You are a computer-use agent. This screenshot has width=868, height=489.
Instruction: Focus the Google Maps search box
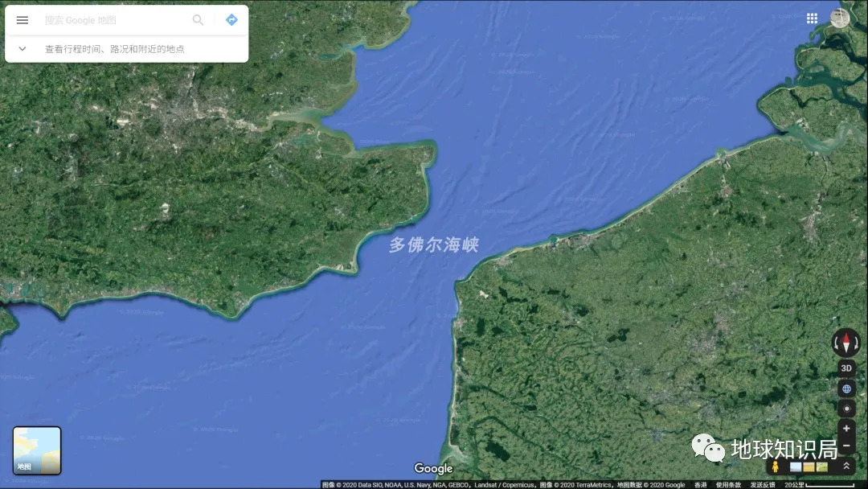click(113, 20)
